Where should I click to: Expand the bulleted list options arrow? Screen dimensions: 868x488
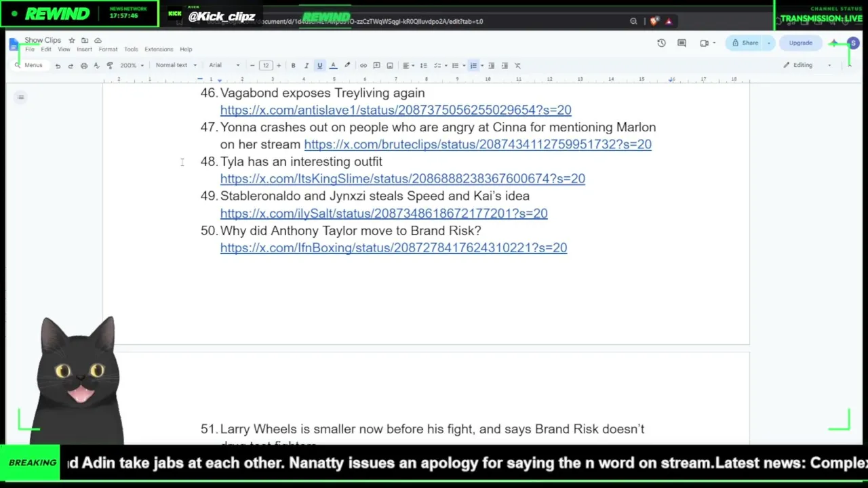[x=464, y=66]
